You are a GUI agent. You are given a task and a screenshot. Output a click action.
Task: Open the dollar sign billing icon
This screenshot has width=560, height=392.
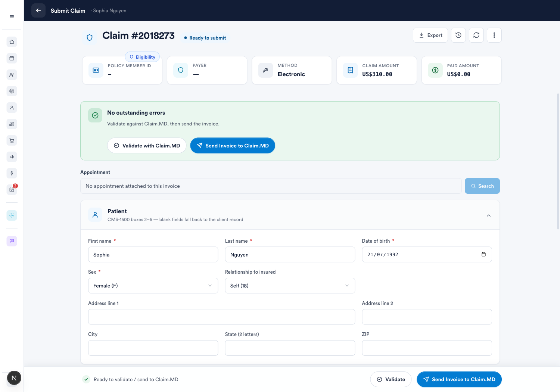coord(12,173)
